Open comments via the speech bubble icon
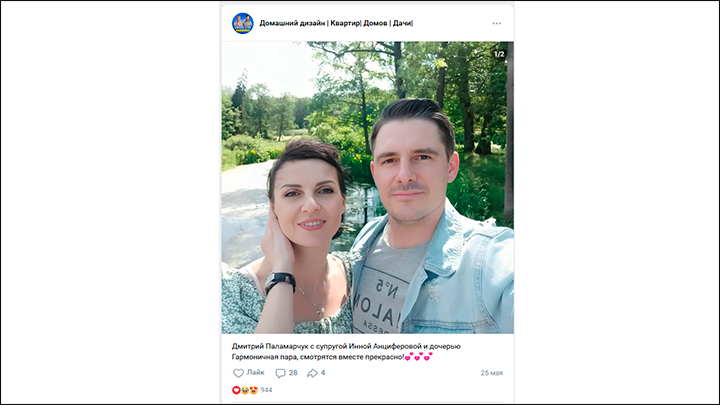720x405 pixels. click(280, 373)
